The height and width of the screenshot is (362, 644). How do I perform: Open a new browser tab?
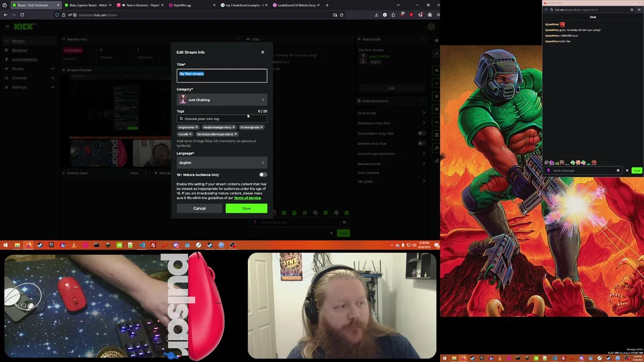click(327, 5)
